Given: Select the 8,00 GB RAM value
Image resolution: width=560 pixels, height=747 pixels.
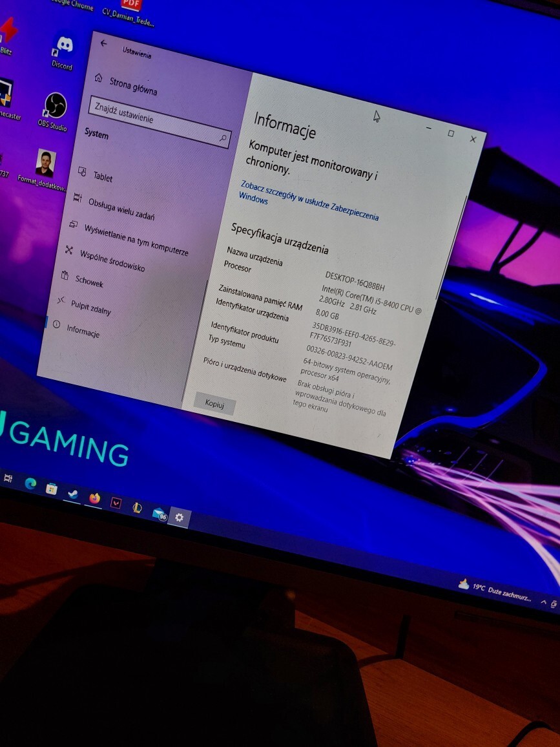Looking at the screenshot, I should 327,313.
